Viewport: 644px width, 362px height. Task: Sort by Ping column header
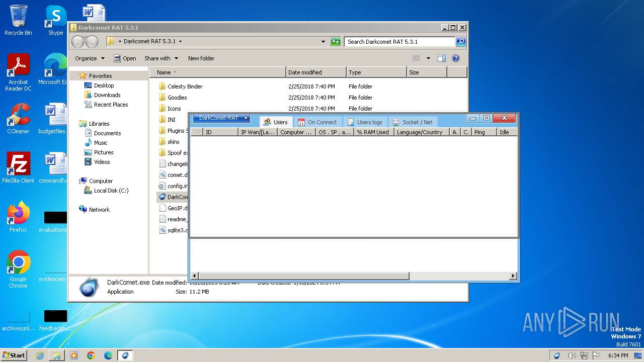[x=484, y=132]
